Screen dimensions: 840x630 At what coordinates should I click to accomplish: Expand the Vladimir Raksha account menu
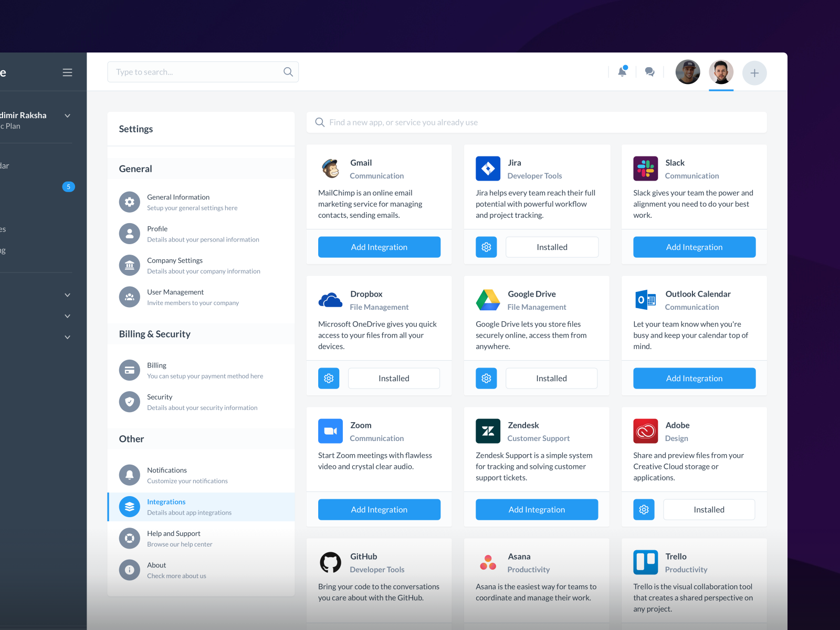[67, 115]
